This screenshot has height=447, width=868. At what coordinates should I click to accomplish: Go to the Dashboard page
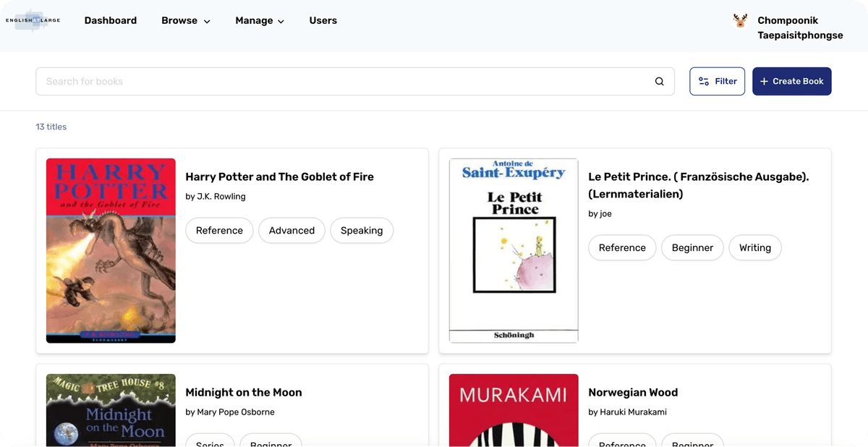coord(111,21)
